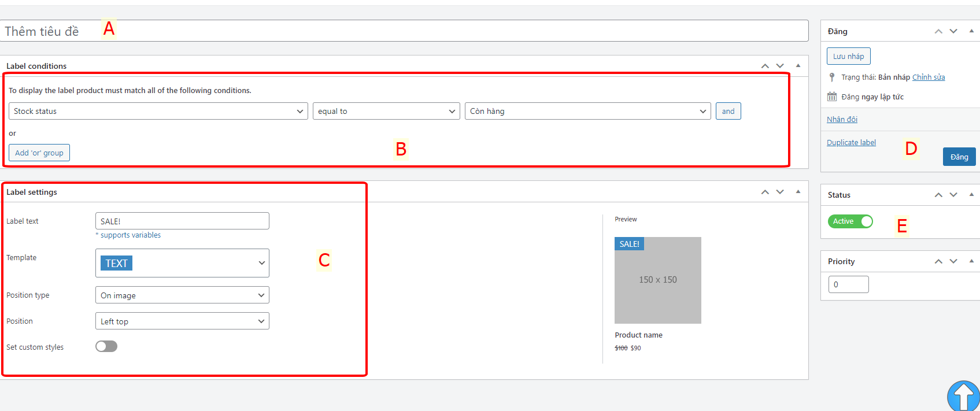The image size is (980, 411).
Task: Enable Set custom styles toggle
Action: tap(106, 346)
